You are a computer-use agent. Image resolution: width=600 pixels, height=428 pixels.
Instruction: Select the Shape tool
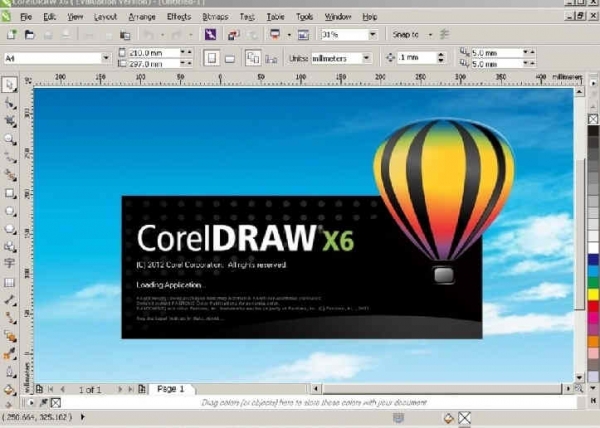pyautogui.click(x=10, y=103)
